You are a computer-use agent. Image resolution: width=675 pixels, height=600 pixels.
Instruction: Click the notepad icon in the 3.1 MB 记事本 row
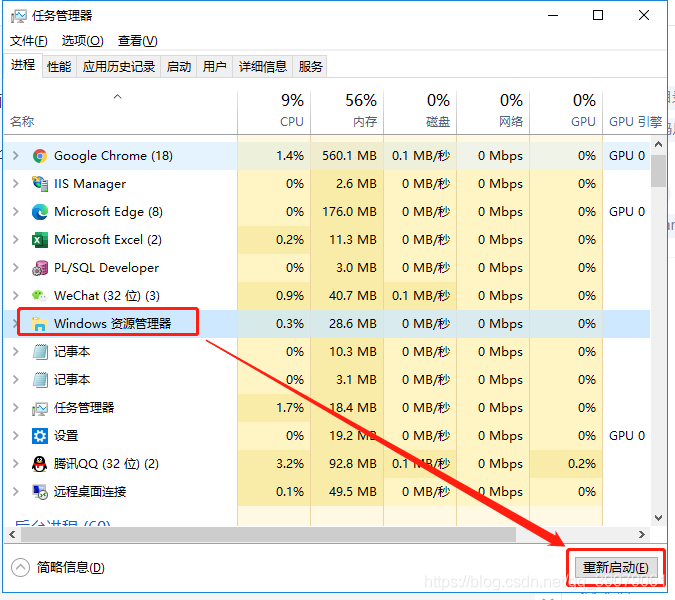[40, 380]
